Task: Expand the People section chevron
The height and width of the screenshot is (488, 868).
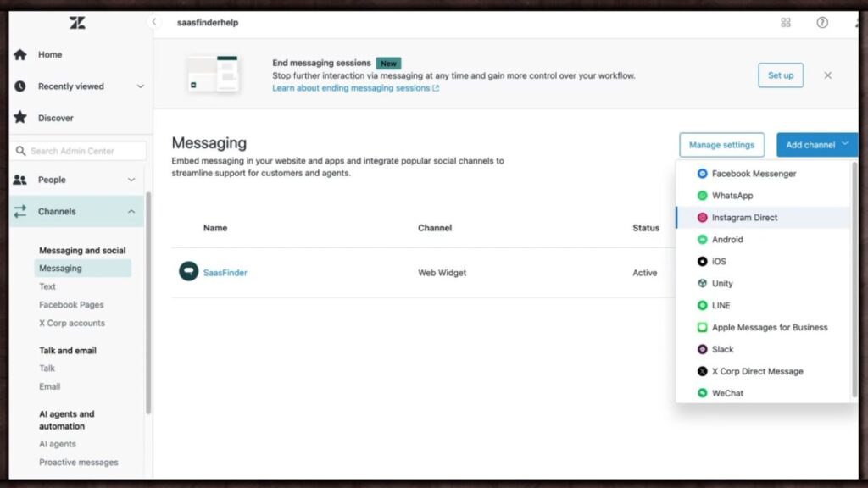Action: [x=131, y=180]
